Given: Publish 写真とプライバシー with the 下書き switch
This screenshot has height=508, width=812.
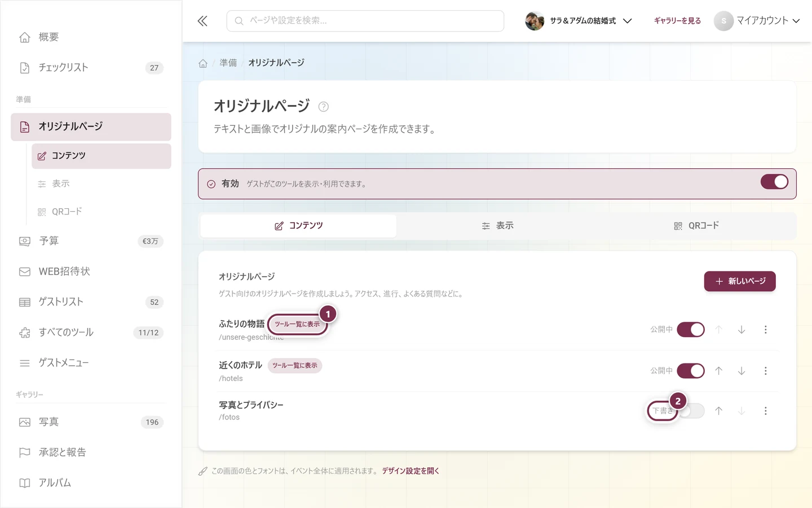Looking at the screenshot, I should 691,411.
